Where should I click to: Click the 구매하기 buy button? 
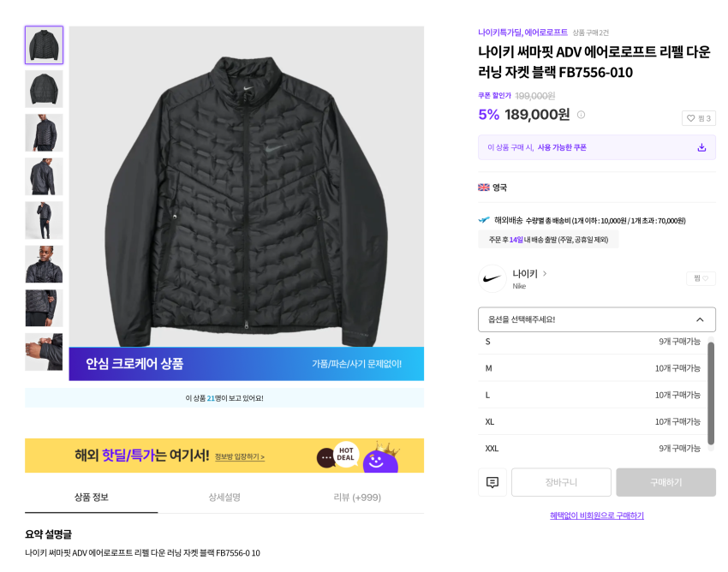[x=665, y=482]
